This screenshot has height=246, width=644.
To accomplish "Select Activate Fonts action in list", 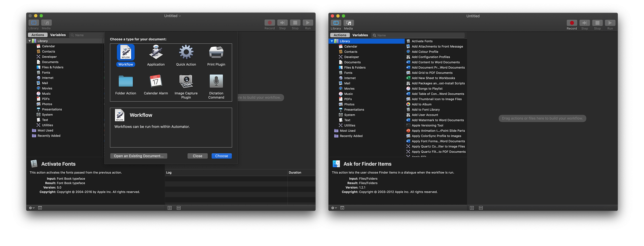I will [422, 41].
